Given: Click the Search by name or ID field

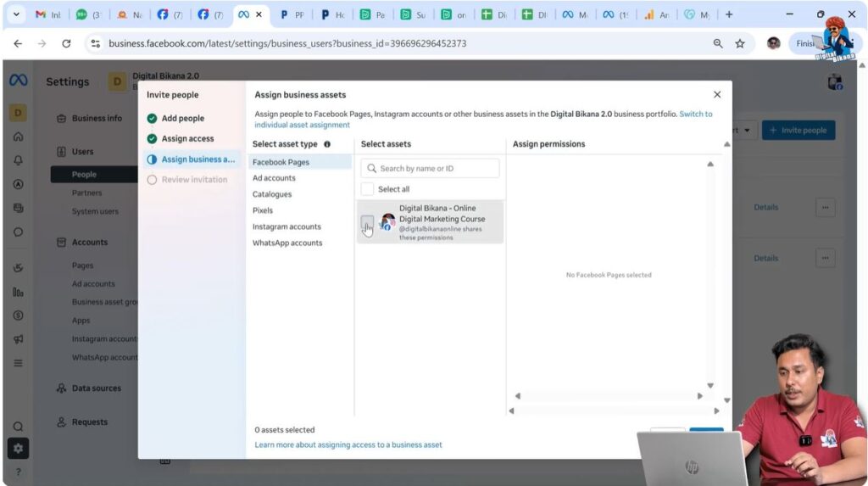Looking at the screenshot, I should click(x=430, y=169).
